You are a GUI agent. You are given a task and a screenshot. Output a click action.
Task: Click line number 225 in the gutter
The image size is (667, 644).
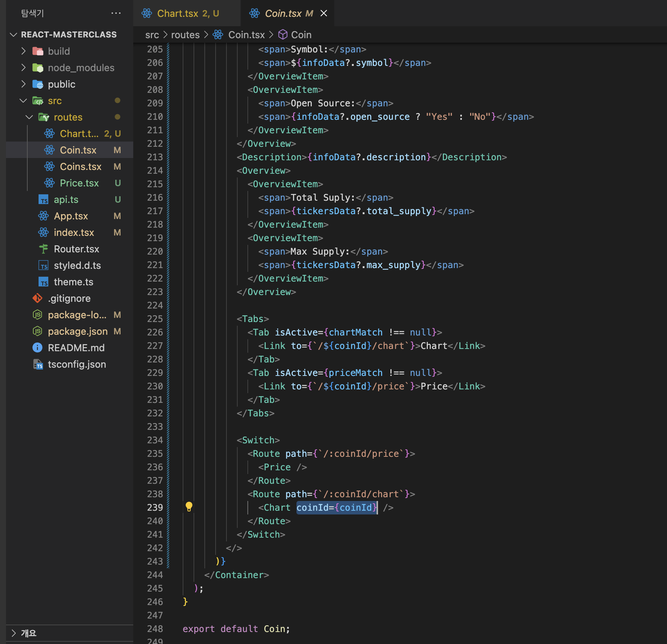pyautogui.click(x=155, y=319)
